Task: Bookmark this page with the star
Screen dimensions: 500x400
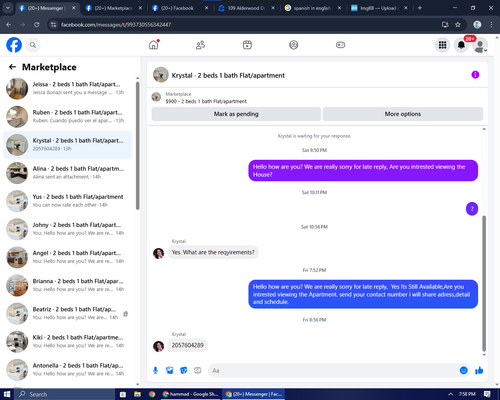Action: click(x=458, y=24)
